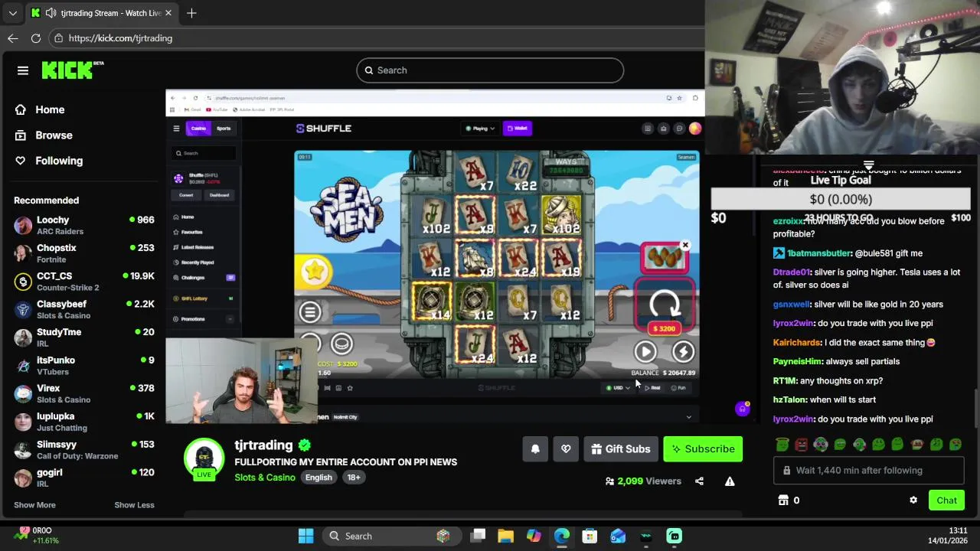Select the first green halo frog emote

point(782,444)
